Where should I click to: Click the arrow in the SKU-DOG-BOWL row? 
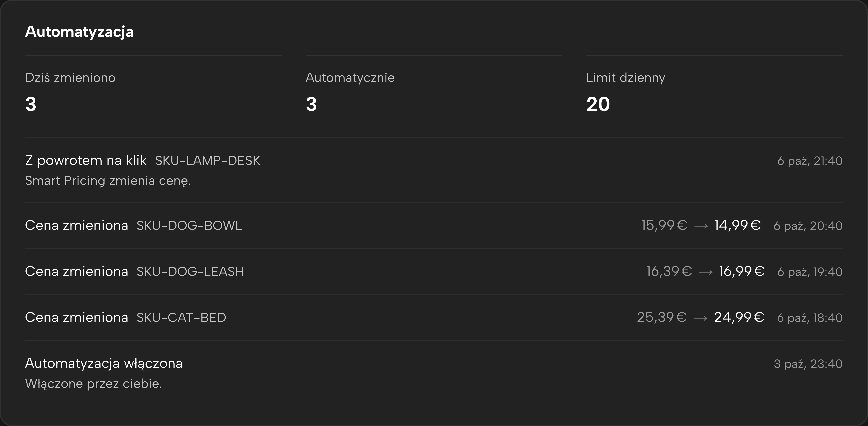click(x=701, y=226)
